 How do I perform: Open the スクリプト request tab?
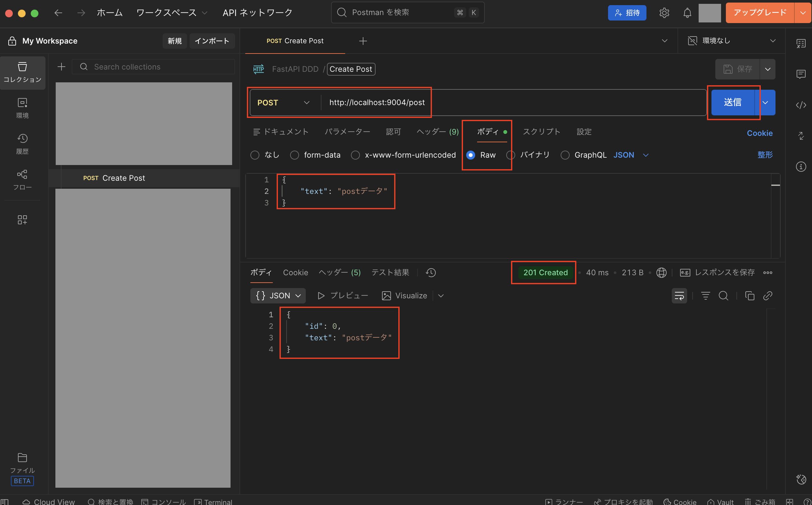click(x=541, y=132)
